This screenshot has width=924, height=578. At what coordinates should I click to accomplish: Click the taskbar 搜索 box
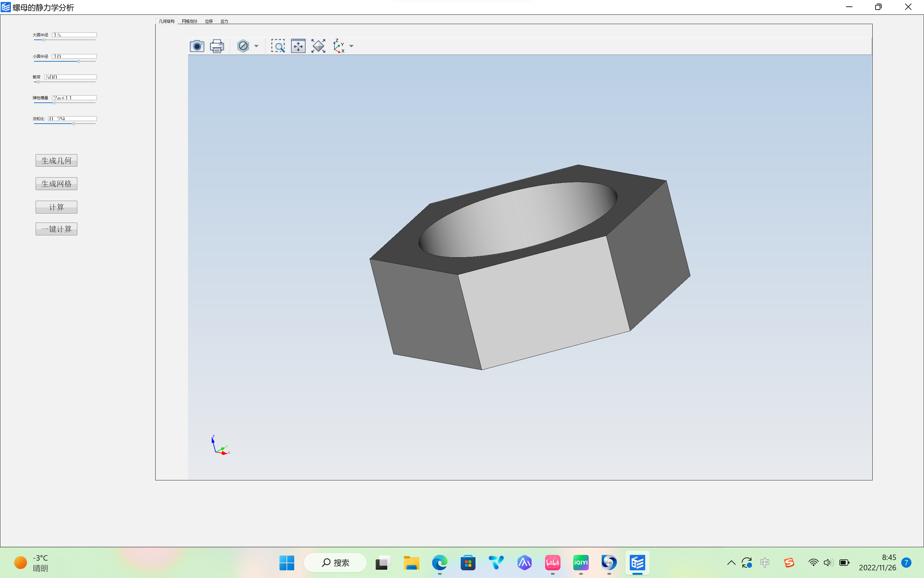(x=335, y=563)
